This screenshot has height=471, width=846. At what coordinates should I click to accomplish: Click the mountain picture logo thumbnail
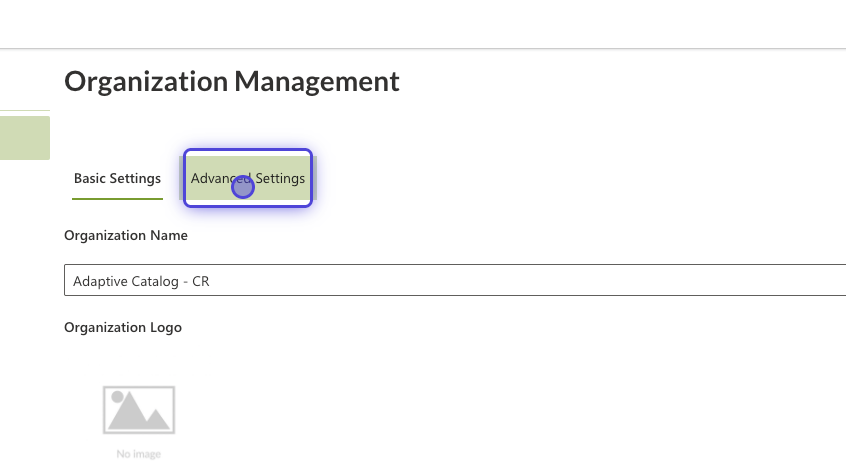pos(139,409)
